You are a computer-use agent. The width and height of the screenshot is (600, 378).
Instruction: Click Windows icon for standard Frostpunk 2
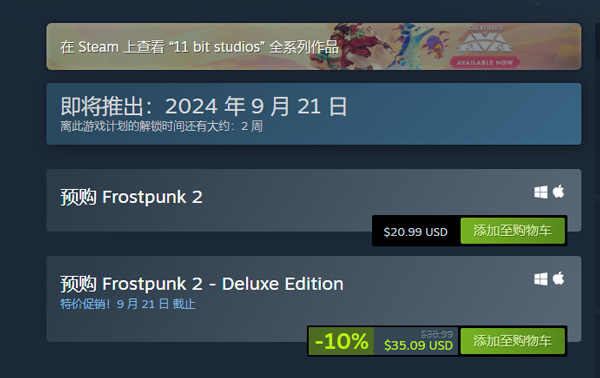pyautogui.click(x=540, y=192)
